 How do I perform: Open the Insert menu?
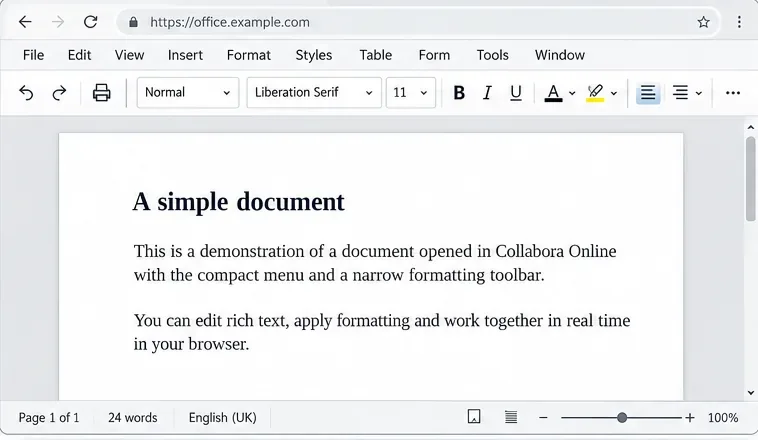(x=185, y=55)
